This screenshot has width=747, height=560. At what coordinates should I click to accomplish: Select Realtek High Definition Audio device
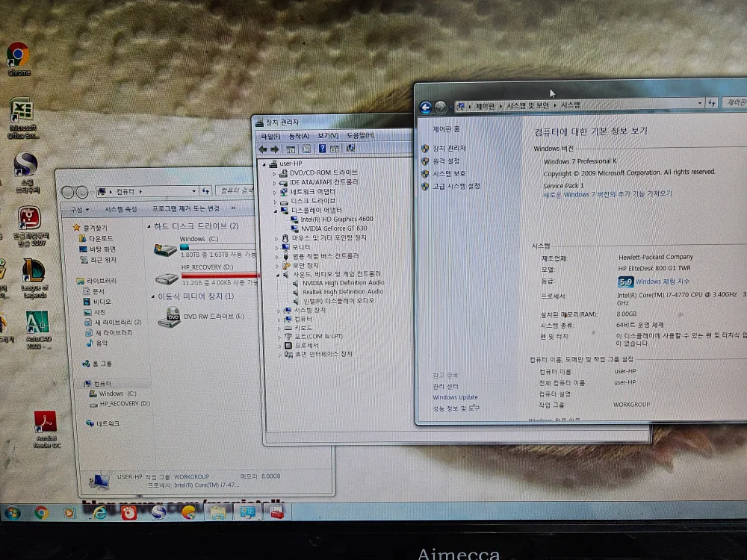[343, 292]
